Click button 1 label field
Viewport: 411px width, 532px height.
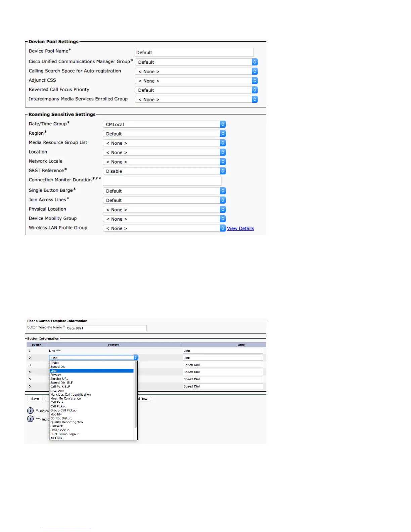(x=223, y=351)
